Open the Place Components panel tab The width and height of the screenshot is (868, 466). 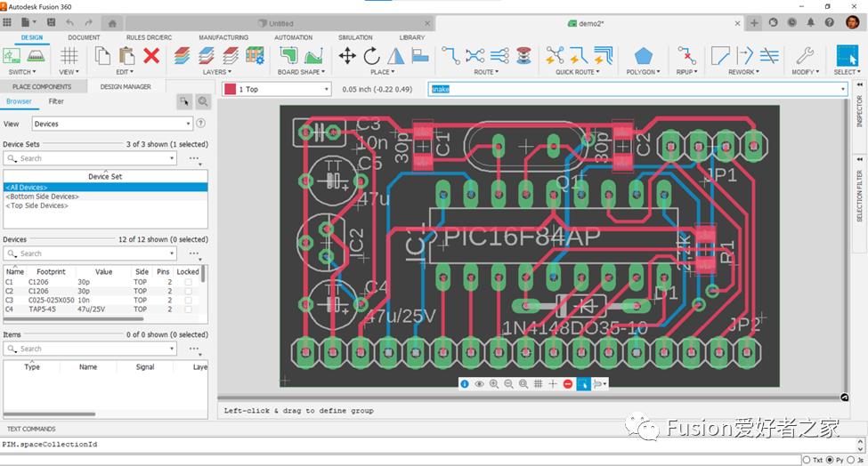click(x=43, y=86)
